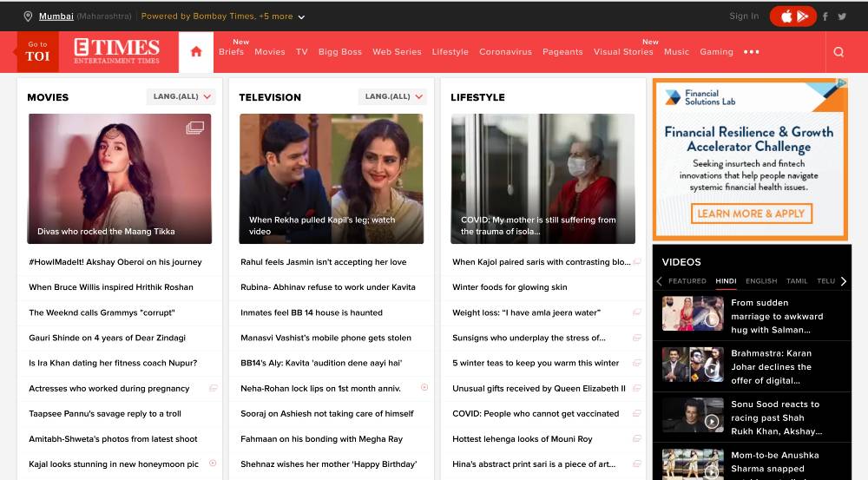Open Mom-to-be Anushka Sharma video thumbnail
This screenshot has height=480, width=868.
tap(693, 464)
